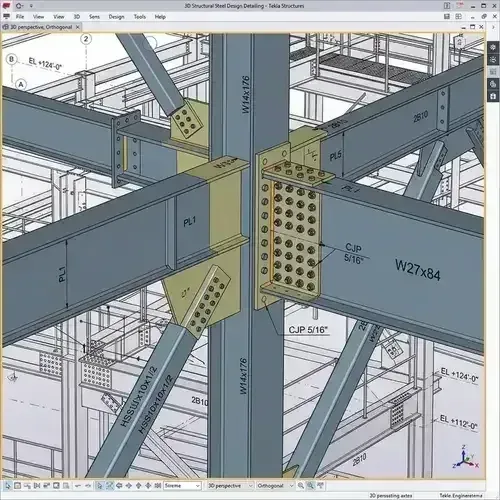Click the dark grid icon in menu bar right

tap(447, 16)
